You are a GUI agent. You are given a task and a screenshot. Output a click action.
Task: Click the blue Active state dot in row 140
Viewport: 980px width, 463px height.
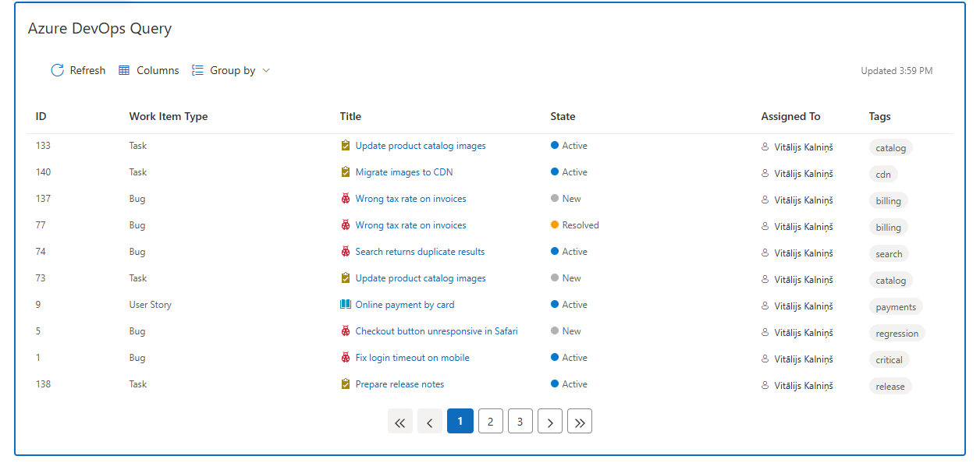coord(555,172)
